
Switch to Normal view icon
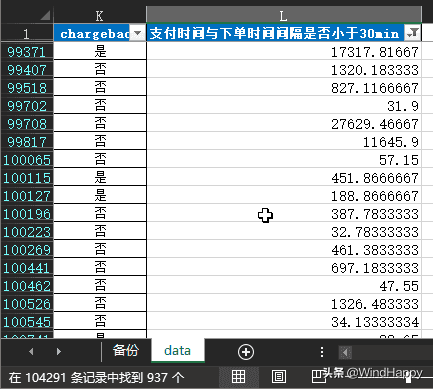(x=238, y=377)
